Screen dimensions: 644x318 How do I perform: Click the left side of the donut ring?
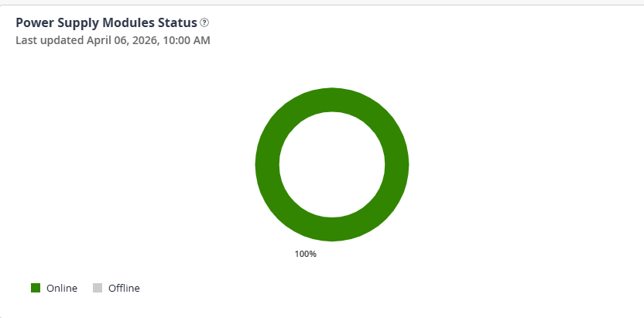coord(267,164)
